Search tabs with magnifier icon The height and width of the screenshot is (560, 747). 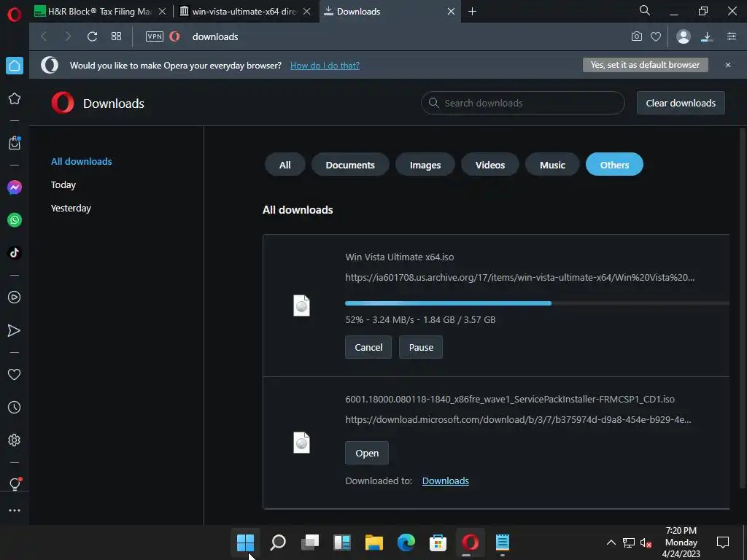[645, 10]
